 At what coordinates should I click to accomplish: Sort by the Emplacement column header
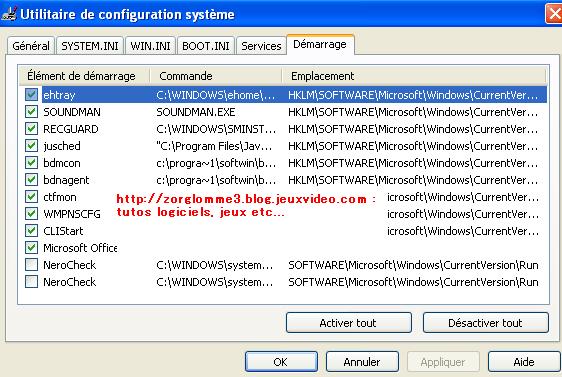point(414,76)
